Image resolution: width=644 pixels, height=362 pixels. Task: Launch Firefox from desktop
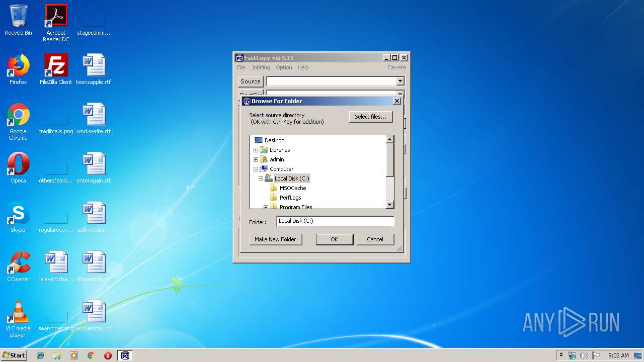18,69
